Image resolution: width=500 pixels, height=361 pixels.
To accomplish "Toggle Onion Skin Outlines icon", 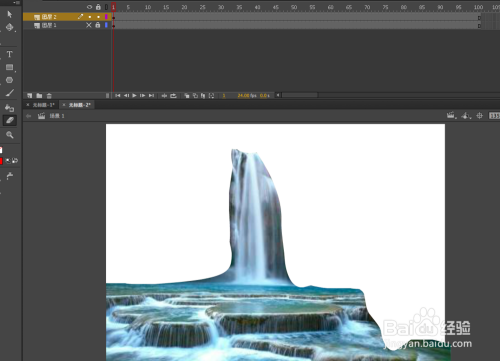I will click(195, 96).
